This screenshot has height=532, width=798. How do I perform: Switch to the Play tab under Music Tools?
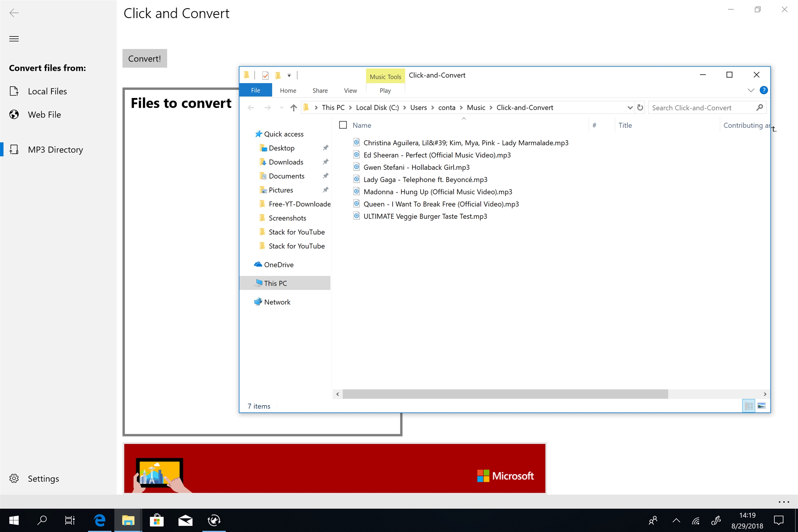click(x=385, y=91)
